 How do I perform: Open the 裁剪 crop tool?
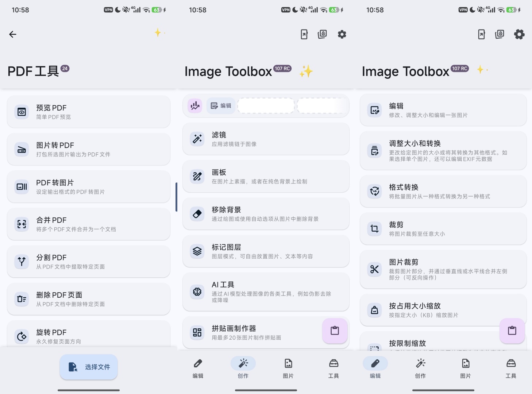point(443,229)
